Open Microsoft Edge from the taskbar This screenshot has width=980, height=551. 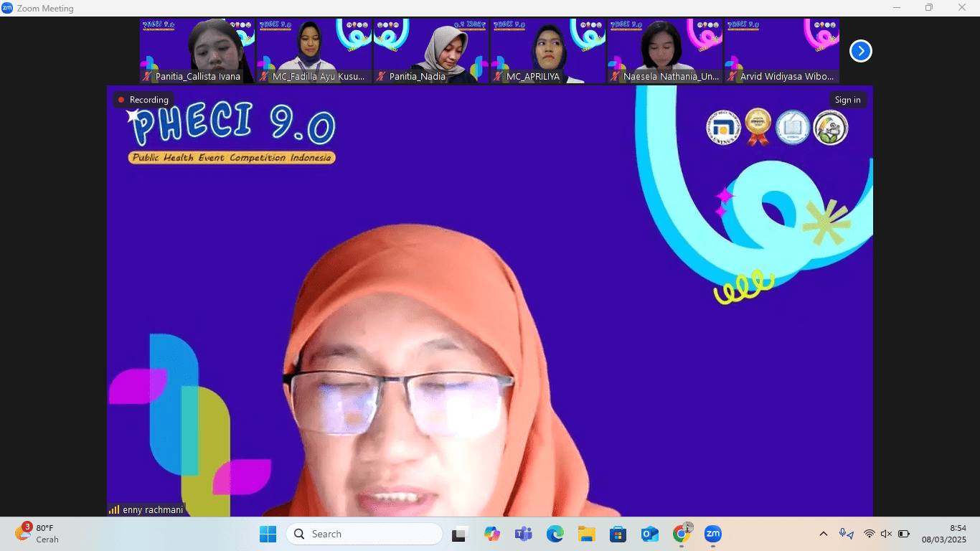click(x=555, y=534)
